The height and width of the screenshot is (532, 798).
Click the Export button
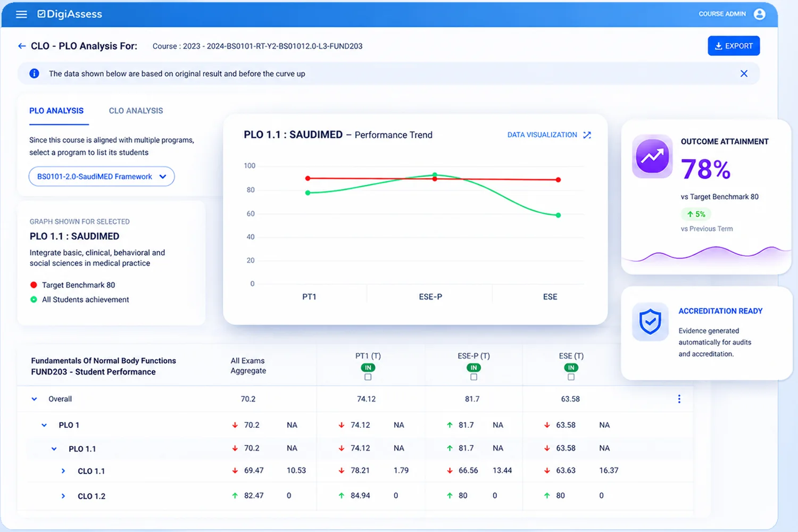734,46
